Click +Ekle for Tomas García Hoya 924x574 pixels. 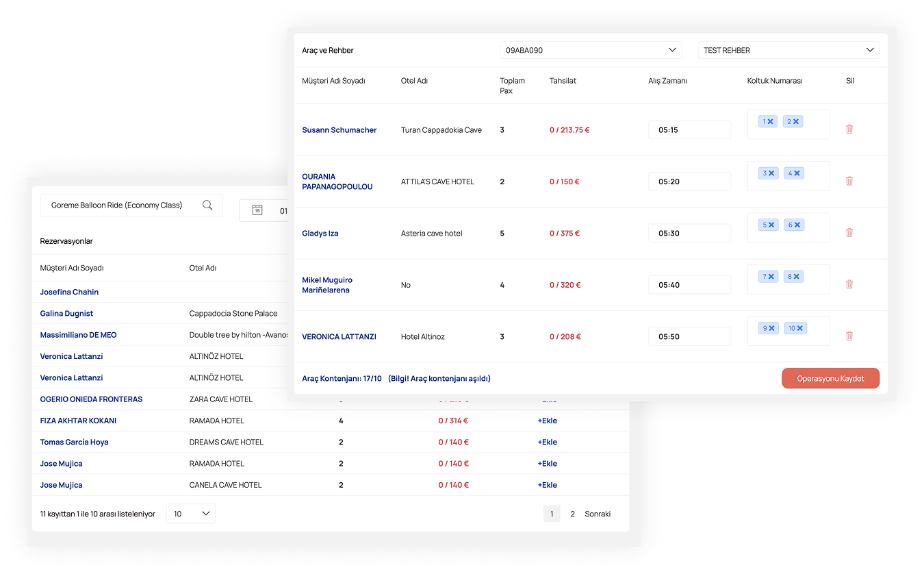point(548,442)
